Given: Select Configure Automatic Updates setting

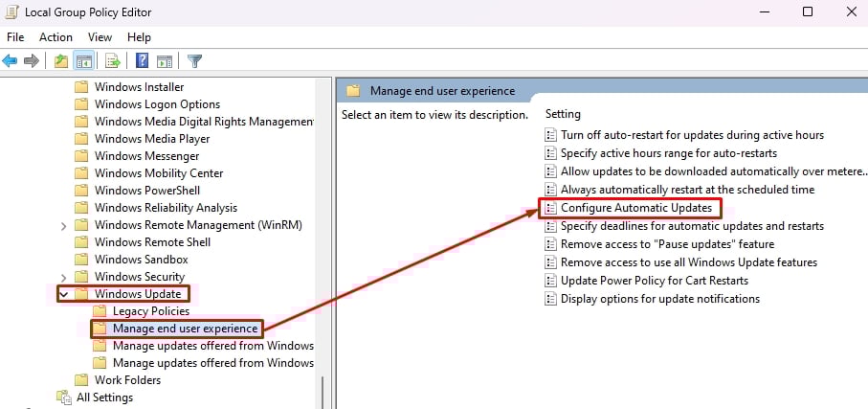Looking at the screenshot, I should tap(636, 208).
